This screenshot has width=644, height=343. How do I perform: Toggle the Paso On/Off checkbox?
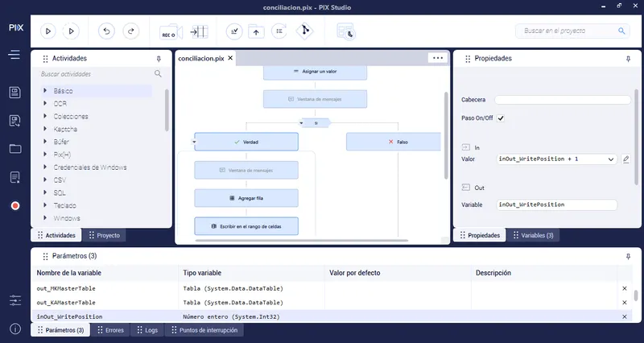click(x=500, y=118)
